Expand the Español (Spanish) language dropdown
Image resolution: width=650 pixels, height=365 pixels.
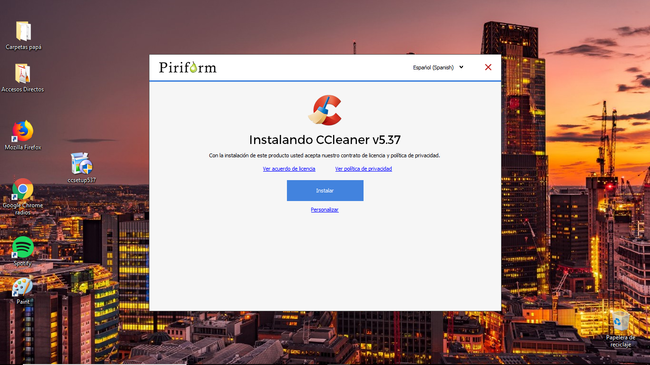click(x=438, y=67)
